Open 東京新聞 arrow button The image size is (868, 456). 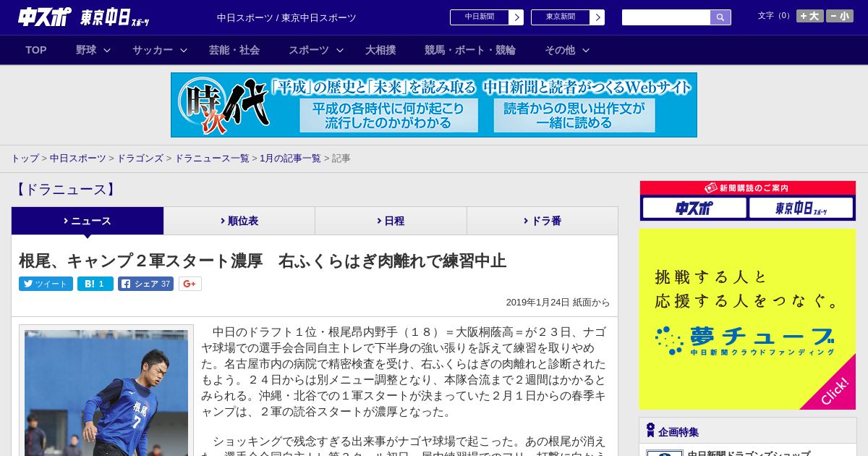(x=597, y=17)
